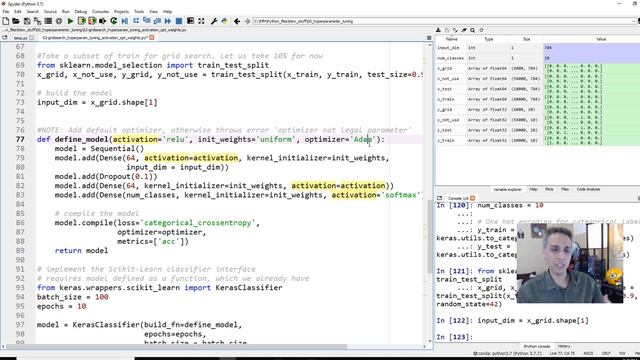Screen dimensions: 640x360
Task: Open the Projects menu
Action: coord(121,11)
